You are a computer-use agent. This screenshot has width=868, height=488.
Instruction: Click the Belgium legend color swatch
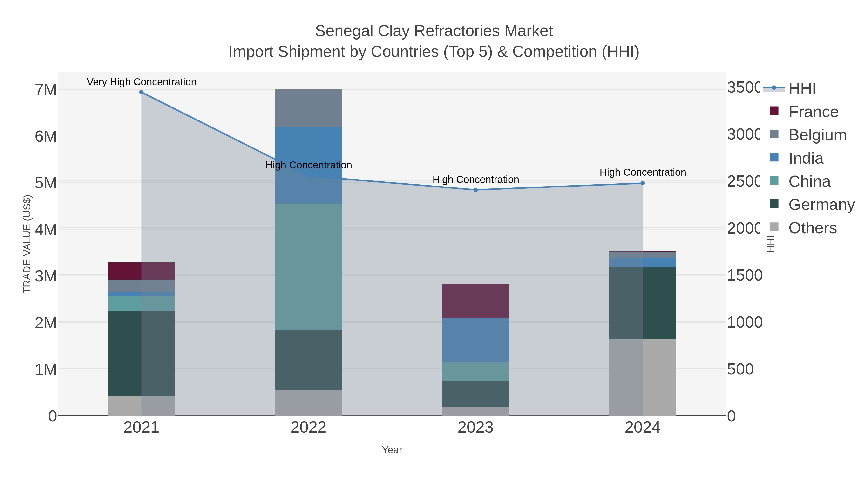[x=774, y=134]
